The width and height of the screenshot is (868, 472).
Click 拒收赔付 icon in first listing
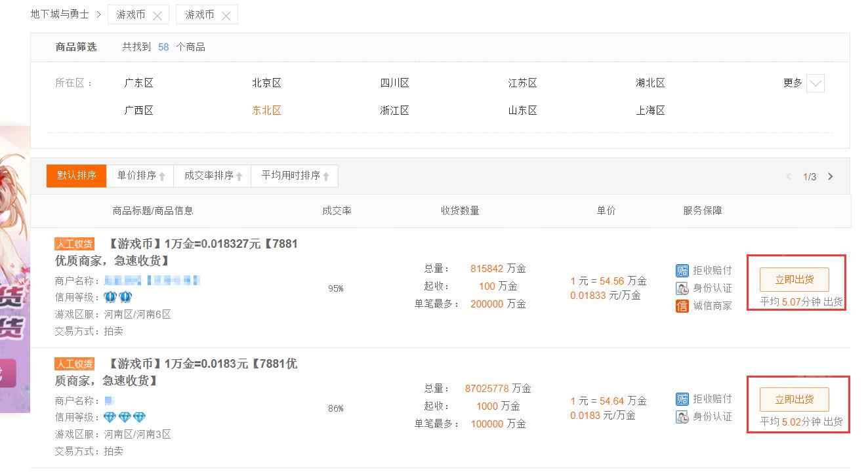682,270
